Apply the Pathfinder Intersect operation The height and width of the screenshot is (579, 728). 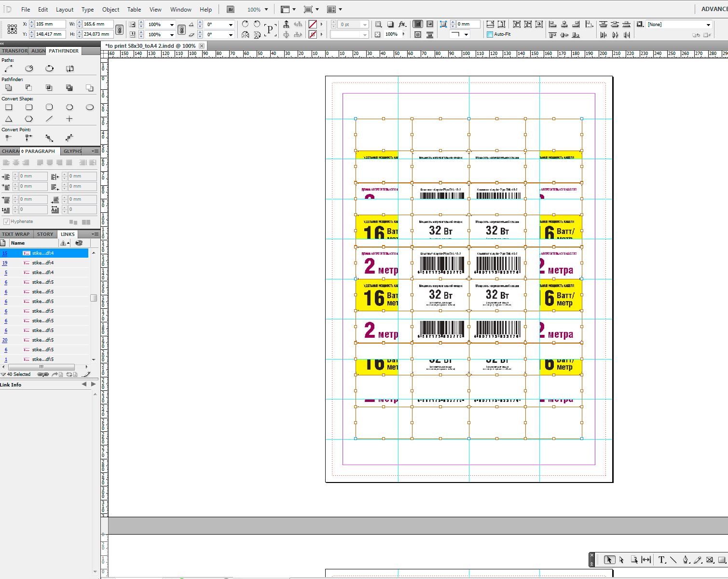pyautogui.click(x=49, y=88)
